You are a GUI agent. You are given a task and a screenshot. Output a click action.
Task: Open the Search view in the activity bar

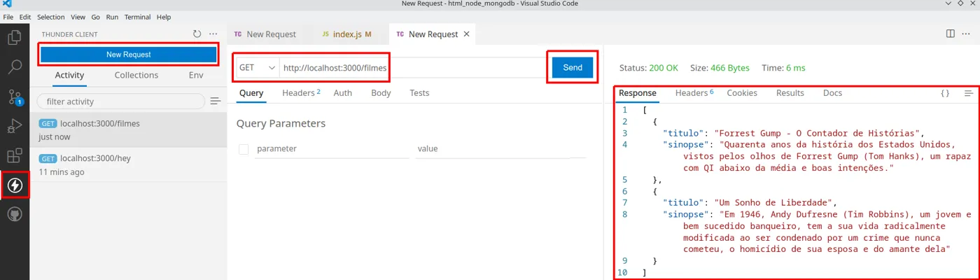pos(14,67)
